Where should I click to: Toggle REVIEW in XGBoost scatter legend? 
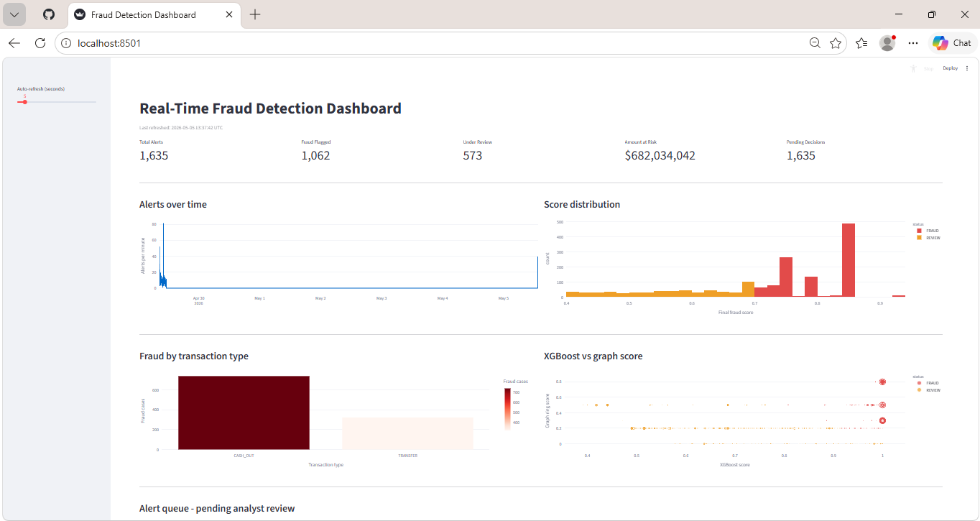coord(929,390)
